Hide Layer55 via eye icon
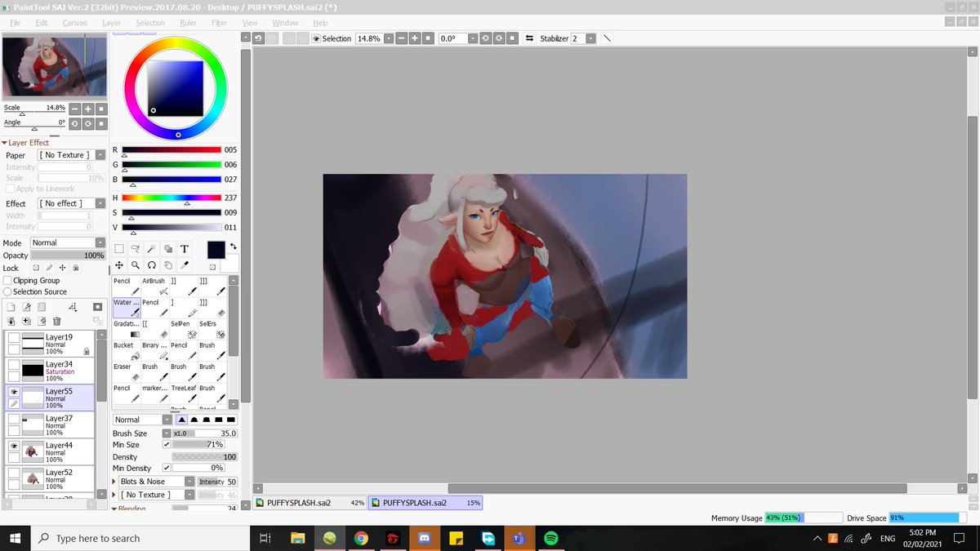The image size is (980, 551). (14, 392)
